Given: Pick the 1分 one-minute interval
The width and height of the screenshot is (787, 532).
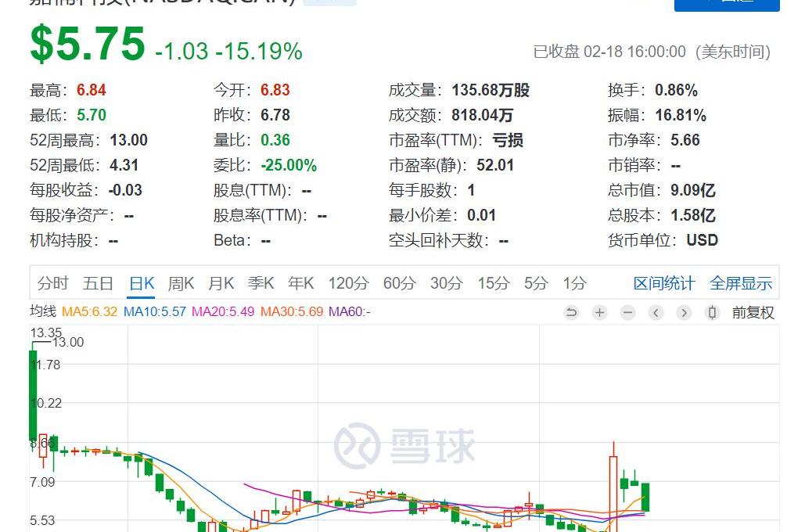Looking at the screenshot, I should (574, 283).
